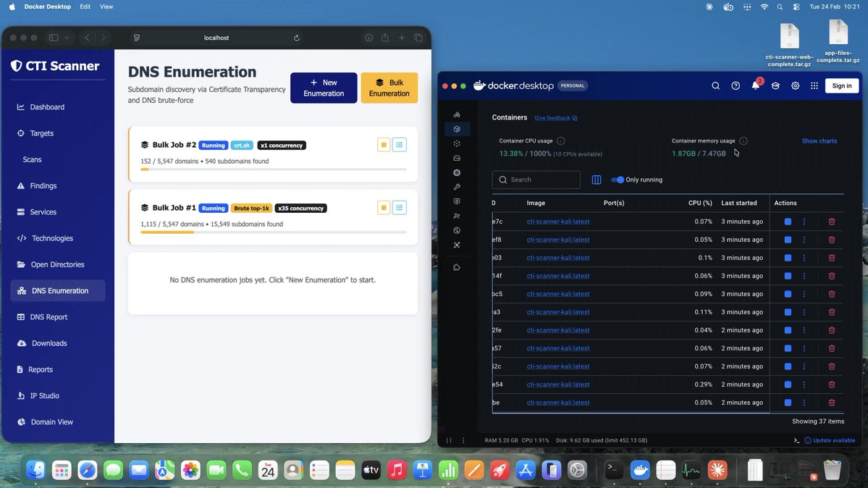Select Containers icon in Docker sidebar

click(457, 129)
